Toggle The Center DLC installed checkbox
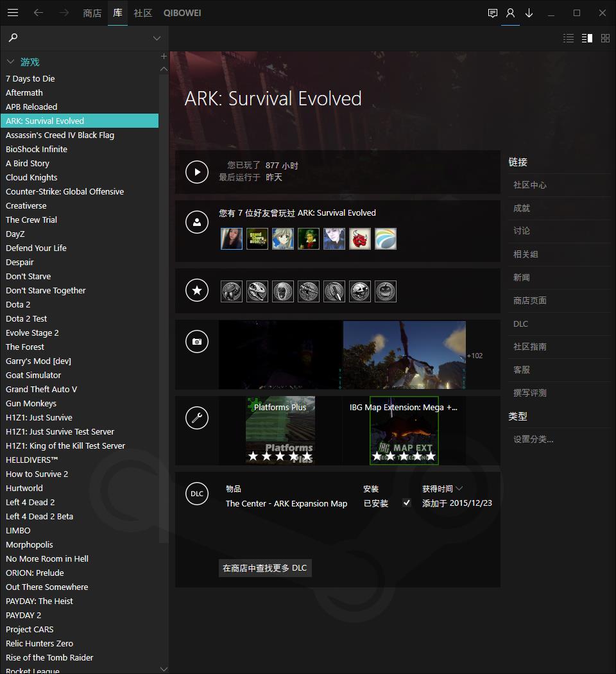Screen dimensions: 616x674 [406, 503]
